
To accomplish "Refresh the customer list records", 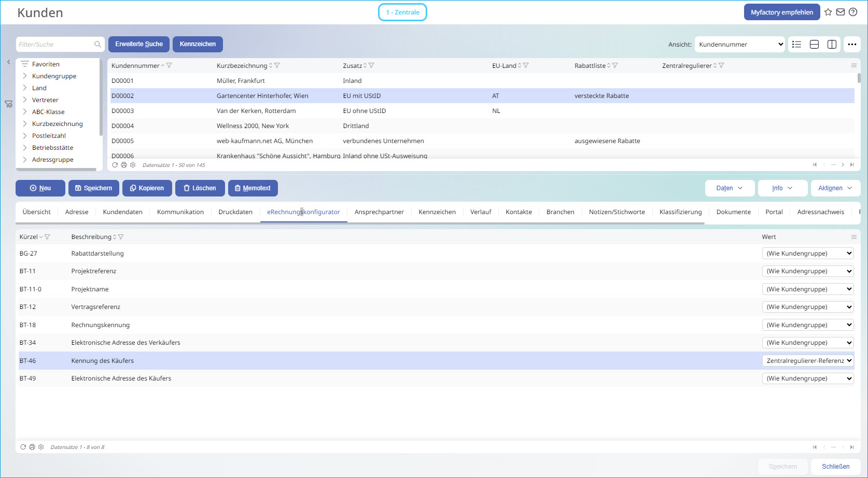I will point(115,165).
